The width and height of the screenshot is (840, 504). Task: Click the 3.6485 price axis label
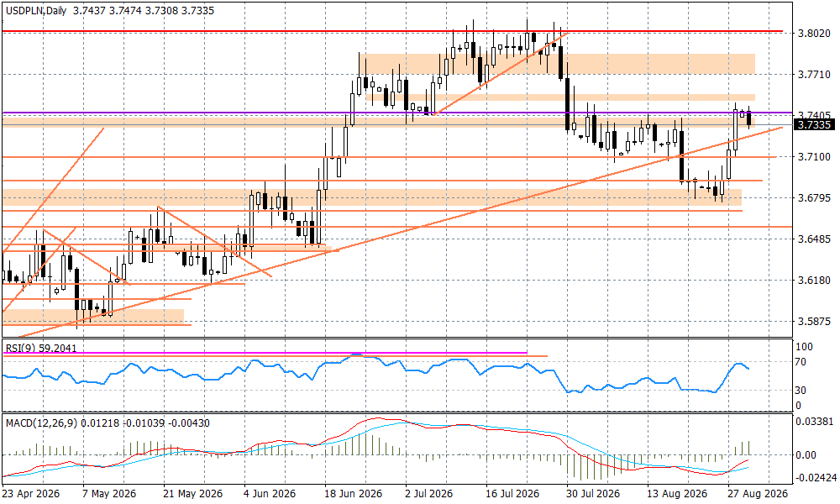pyautogui.click(x=814, y=239)
